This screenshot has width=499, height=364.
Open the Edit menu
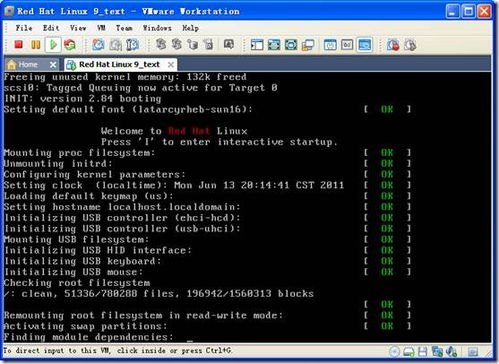click(x=51, y=28)
